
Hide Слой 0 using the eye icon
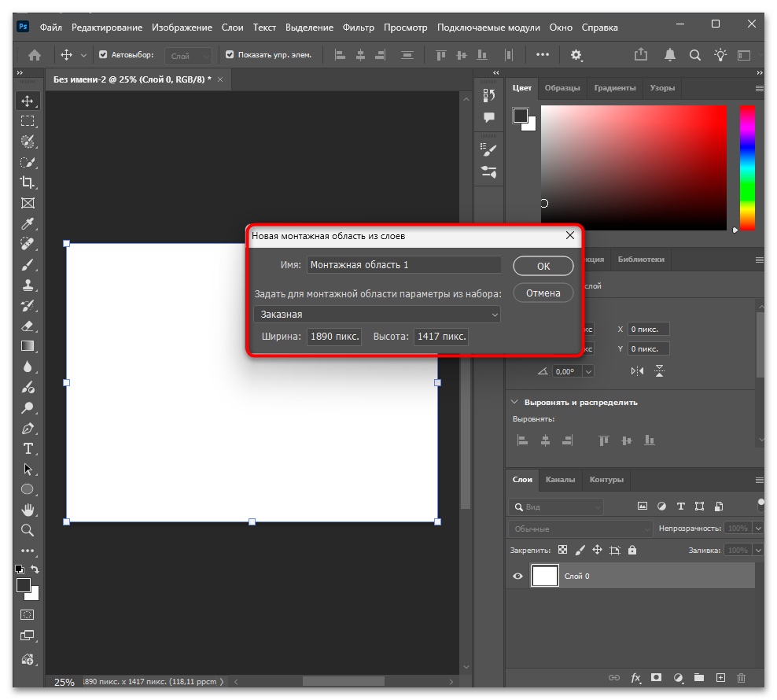point(517,577)
